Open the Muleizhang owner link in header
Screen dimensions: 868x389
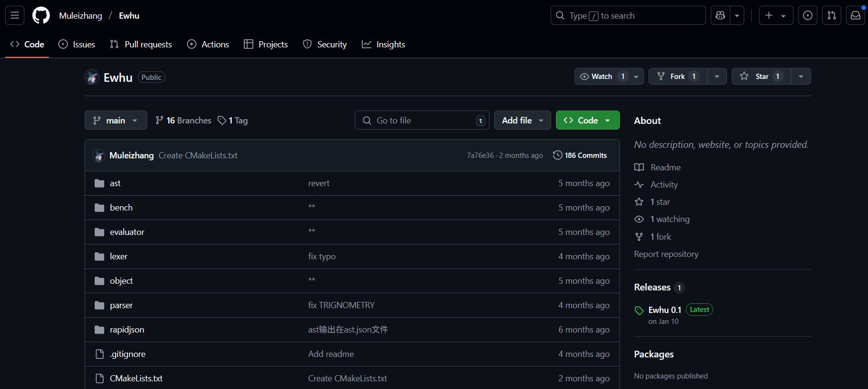point(81,16)
